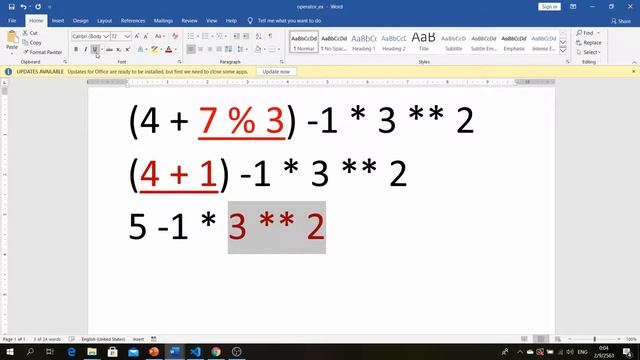This screenshot has width=640, height=360.
Task: Open the Bullets list dropdown
Action: [x=198, y=36]
